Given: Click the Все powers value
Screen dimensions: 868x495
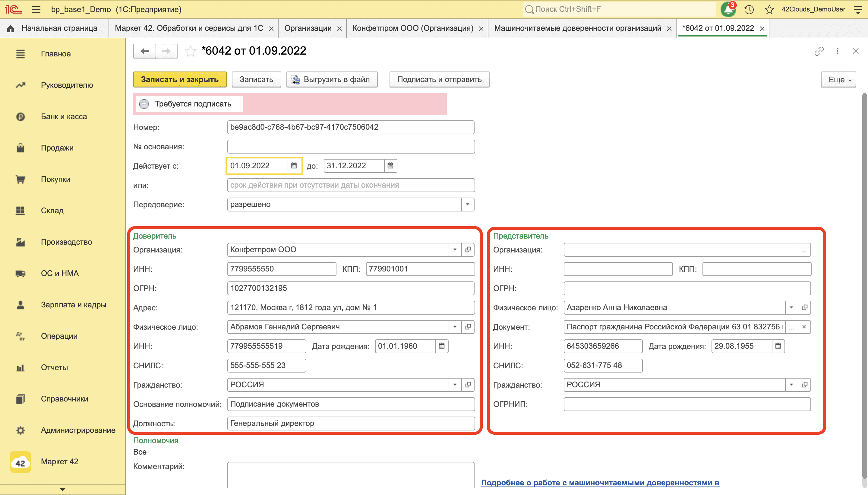Looking at the screenshot, I should tap(140, 452).
